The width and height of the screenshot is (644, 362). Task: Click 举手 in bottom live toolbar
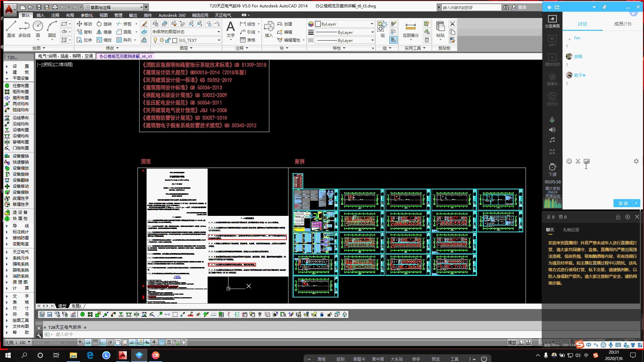416,359
